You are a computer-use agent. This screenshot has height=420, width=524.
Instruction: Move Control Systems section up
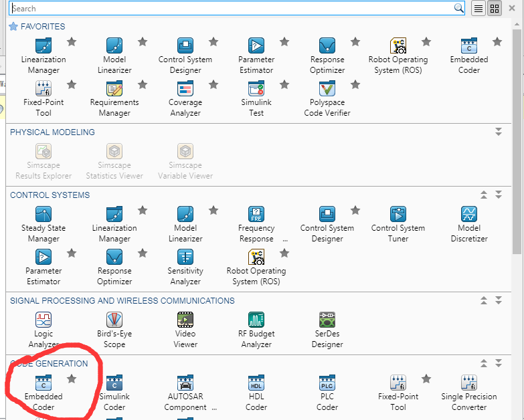pyautogui.click(x=484, y=195)
